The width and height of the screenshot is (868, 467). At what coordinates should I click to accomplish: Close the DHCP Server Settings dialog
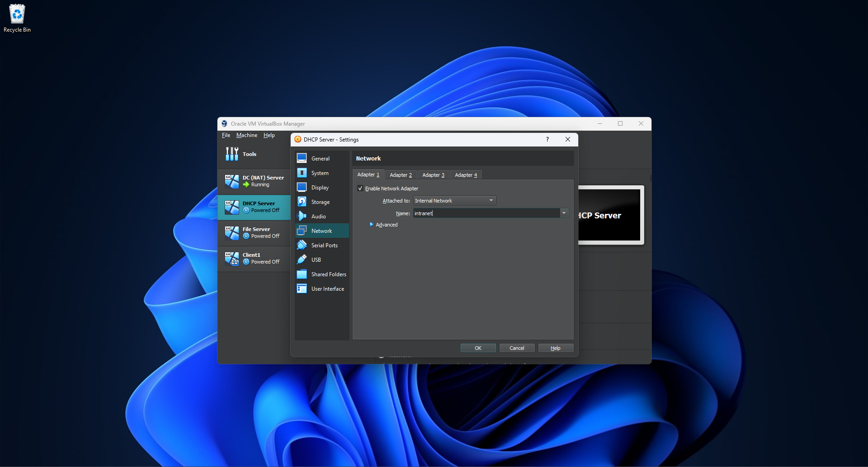(568, 139)
